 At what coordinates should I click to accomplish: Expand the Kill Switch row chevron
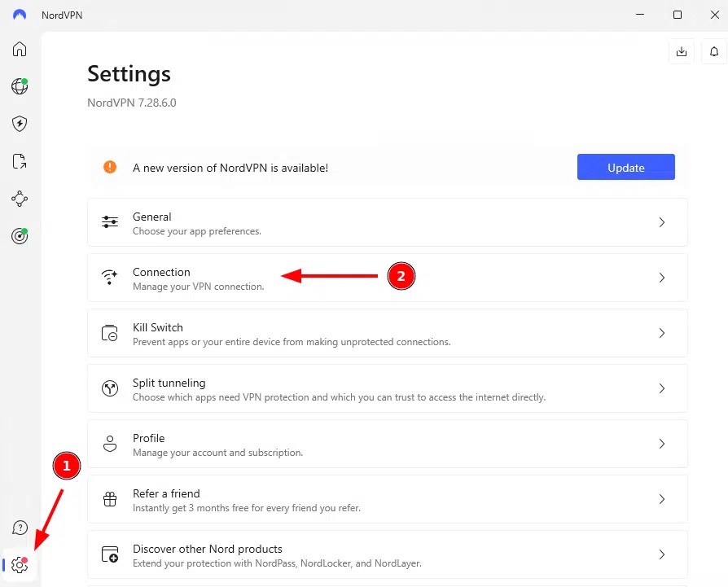(661, 333)
